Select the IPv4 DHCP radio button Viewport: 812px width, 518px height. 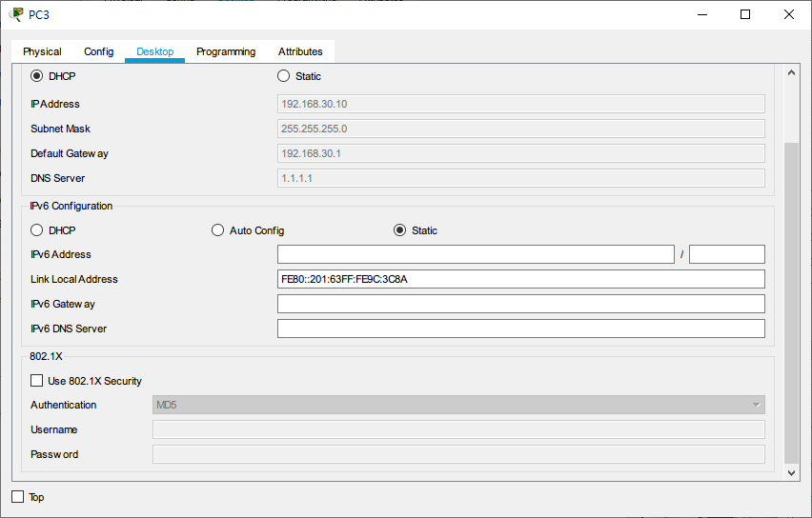pos(37,76)
